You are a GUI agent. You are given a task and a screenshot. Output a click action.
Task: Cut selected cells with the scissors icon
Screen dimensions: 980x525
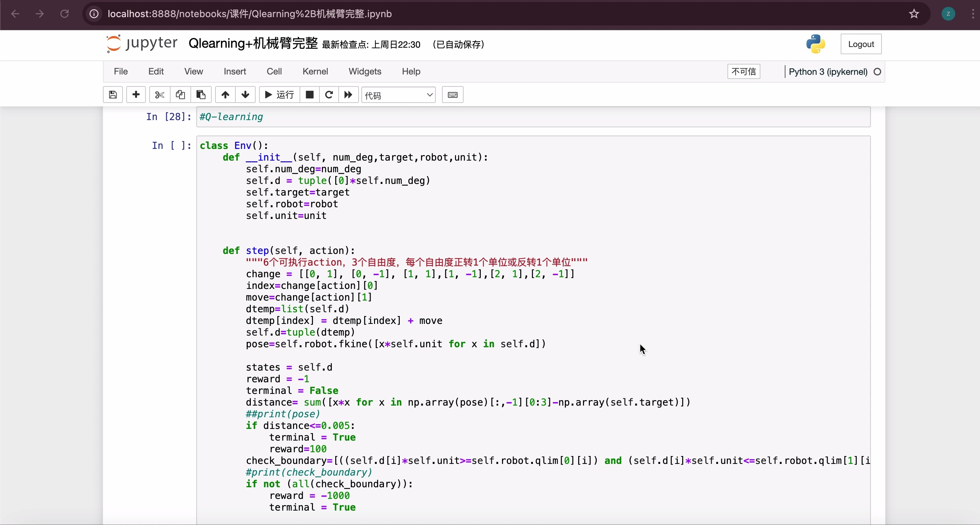pyautogui.click(x=160, y=95)
